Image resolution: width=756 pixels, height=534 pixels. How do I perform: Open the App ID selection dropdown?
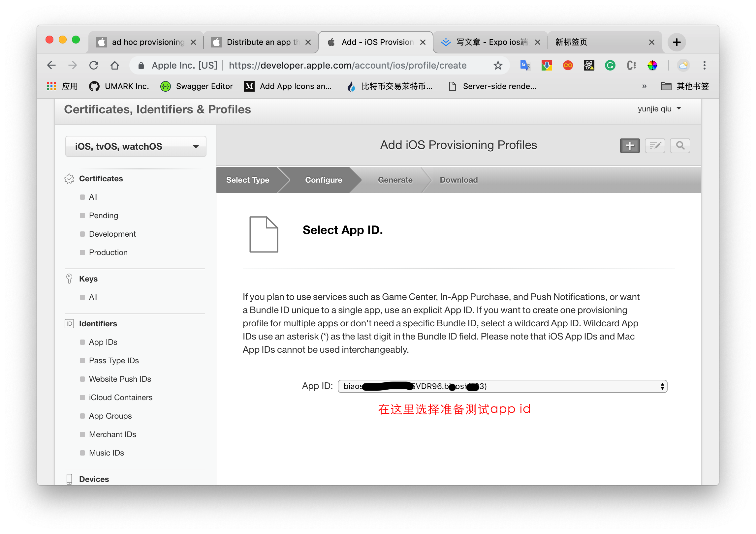tap(502, 386)
